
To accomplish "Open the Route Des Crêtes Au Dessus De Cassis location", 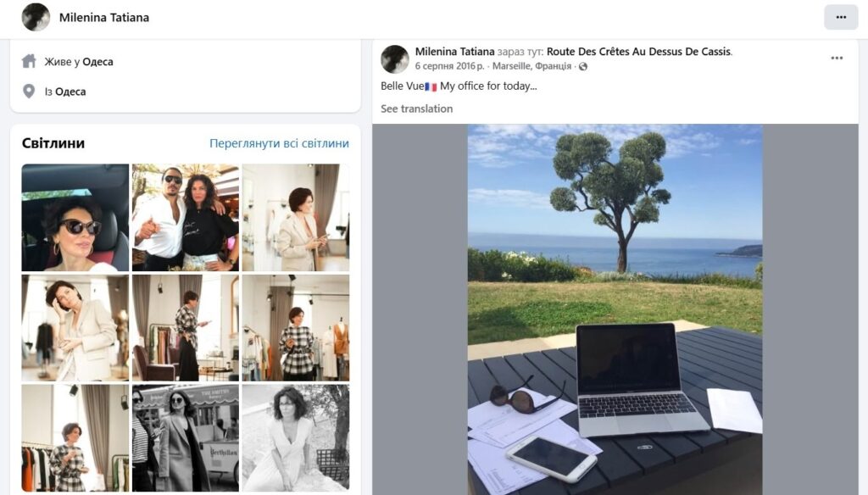I will (639, 52).
